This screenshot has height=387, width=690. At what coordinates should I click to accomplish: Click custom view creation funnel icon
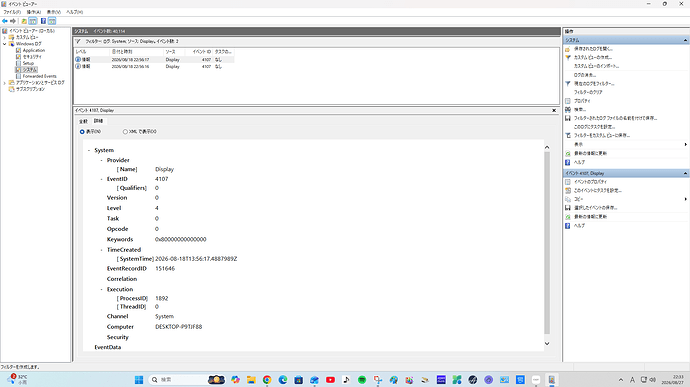point(568,58)
